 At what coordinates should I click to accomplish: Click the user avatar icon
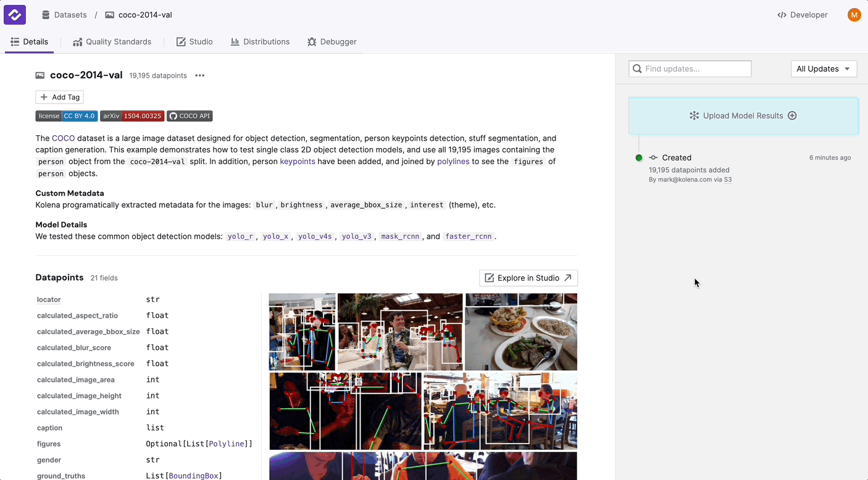pos(854,15)
